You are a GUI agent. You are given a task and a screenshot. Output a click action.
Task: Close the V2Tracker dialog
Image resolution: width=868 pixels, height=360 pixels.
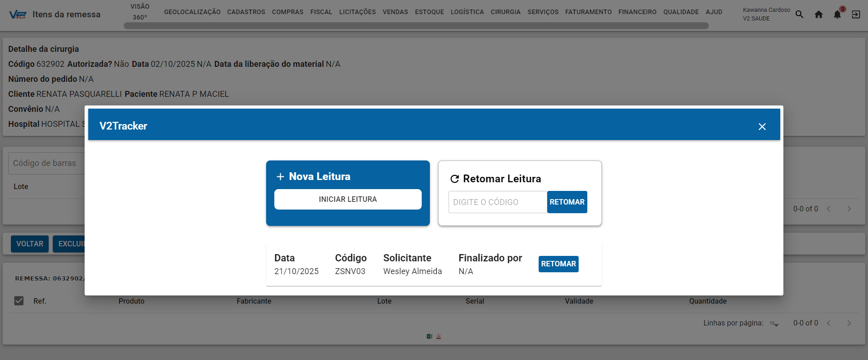click(762, 126)
